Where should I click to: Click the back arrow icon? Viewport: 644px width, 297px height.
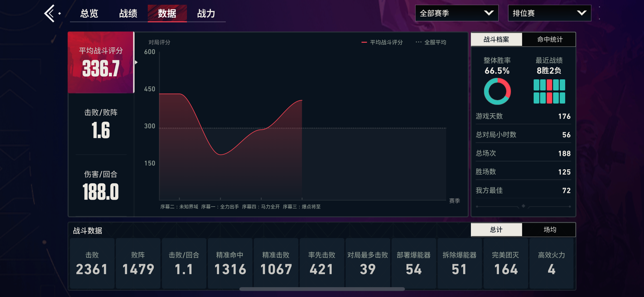pyautogui.click(x=50, y=13)
